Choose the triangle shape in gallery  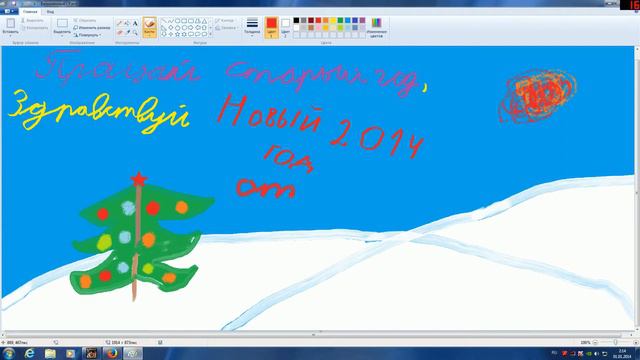[204, 20]
